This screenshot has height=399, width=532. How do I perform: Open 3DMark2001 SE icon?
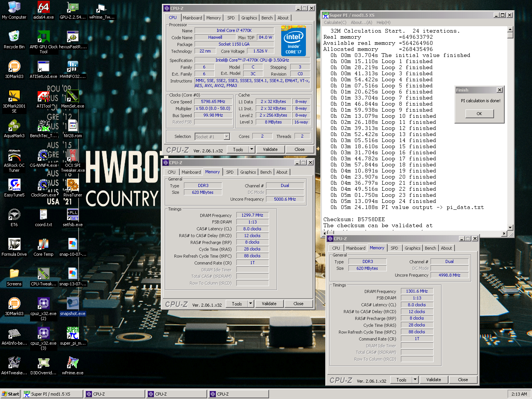[x=14, y=101]
